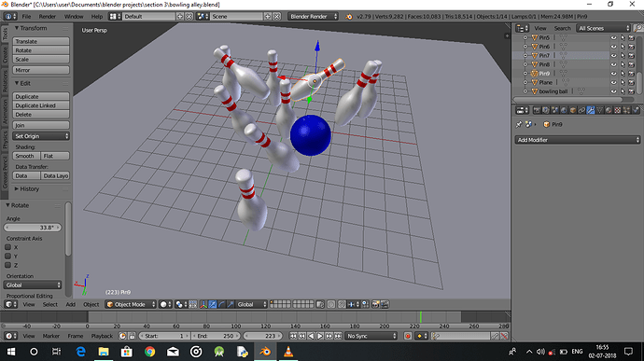This screenshot has width=644, height=361.
Task: Open the 3D view Select menu
Action: 50,304
